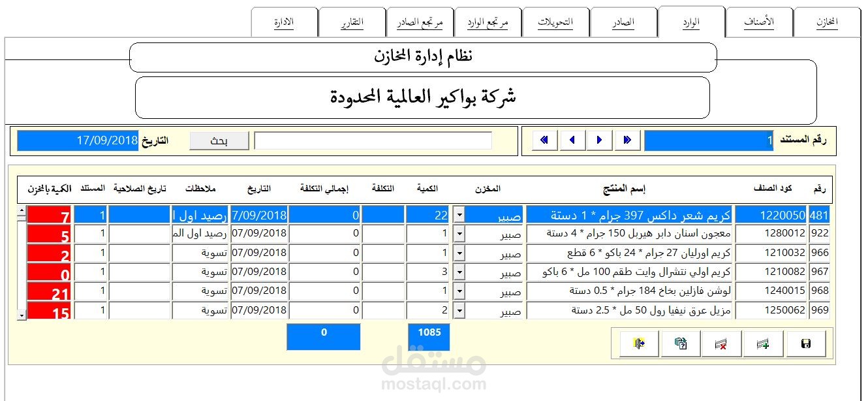This screenshot has width=868, height=401.
Task: Go to previous document with left arrow
Action: (x=572, y=139)
